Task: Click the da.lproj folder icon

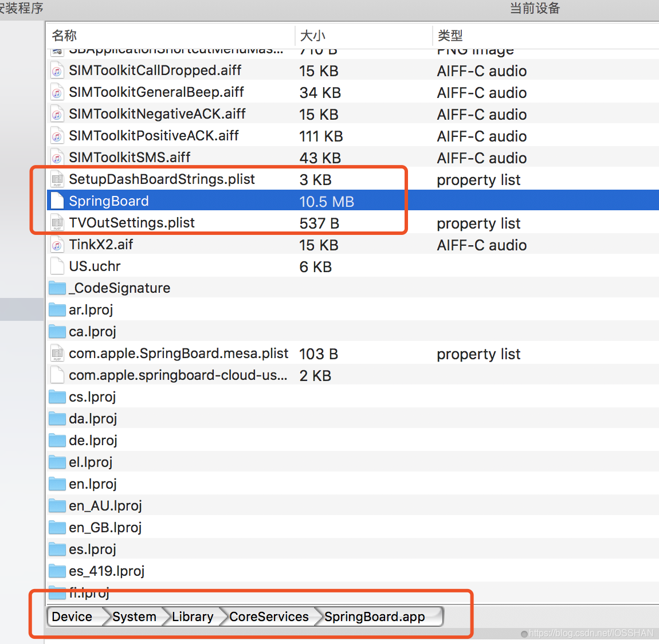Action: tap(57, 419)
